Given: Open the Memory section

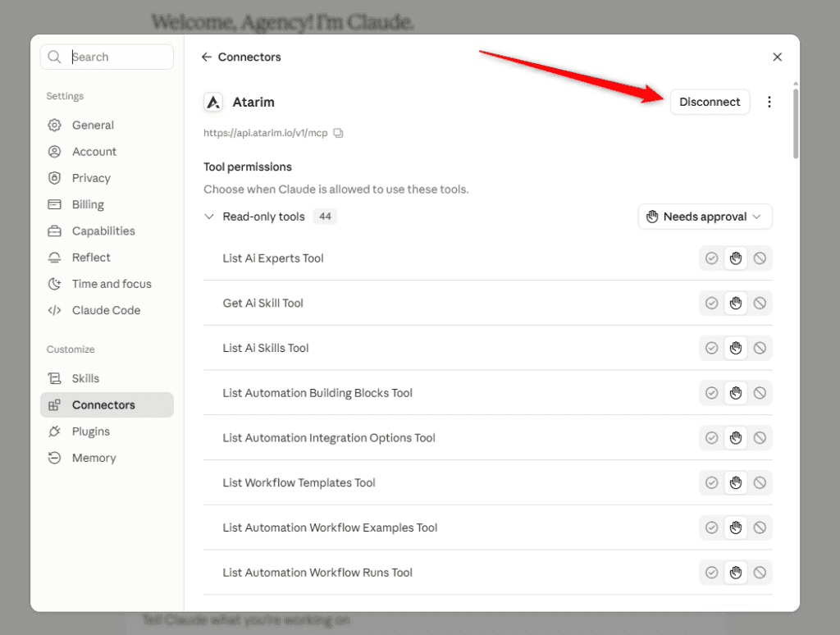Looking at the screenshot, I should (x=107, y=458).
